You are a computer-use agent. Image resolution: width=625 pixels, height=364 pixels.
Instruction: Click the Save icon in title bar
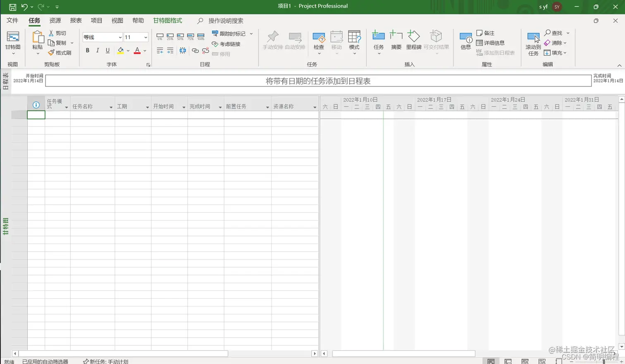click(x=12, y=7)
